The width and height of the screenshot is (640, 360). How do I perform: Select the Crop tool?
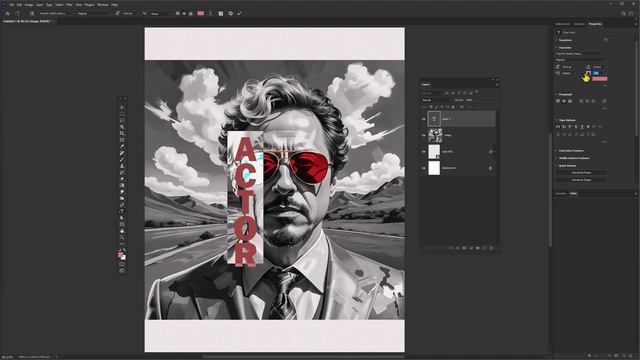(122, 133)
